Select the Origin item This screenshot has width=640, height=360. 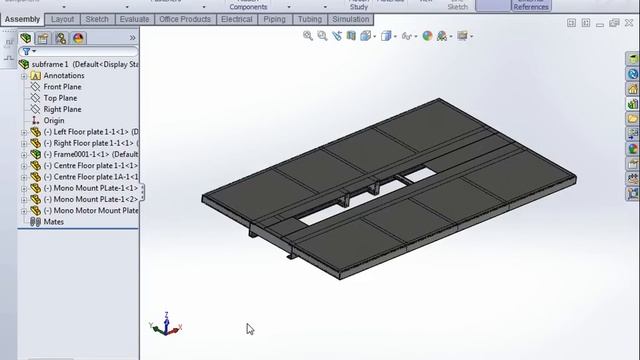(x=54, y=120)
